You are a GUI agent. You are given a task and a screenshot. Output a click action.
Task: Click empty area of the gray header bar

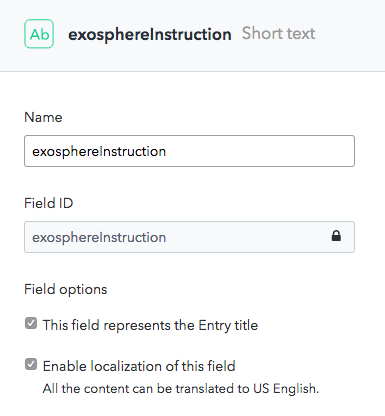(x=350, y=35)
